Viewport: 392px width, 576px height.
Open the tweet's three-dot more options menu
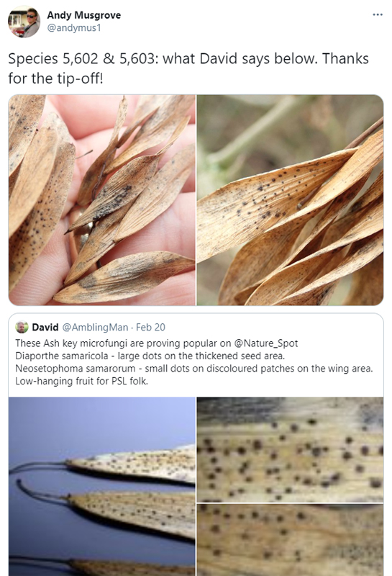tap(378, 14)
